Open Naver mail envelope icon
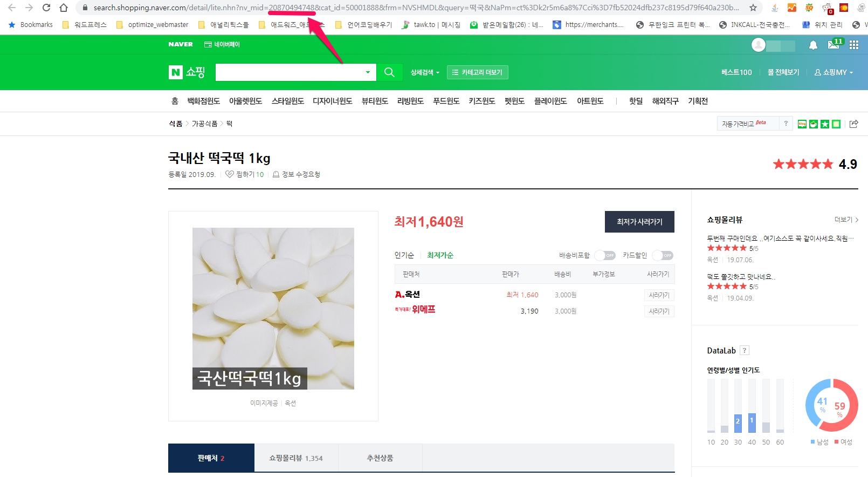The height and width of the screenshot is (477, 868). [x=833, y=45]
